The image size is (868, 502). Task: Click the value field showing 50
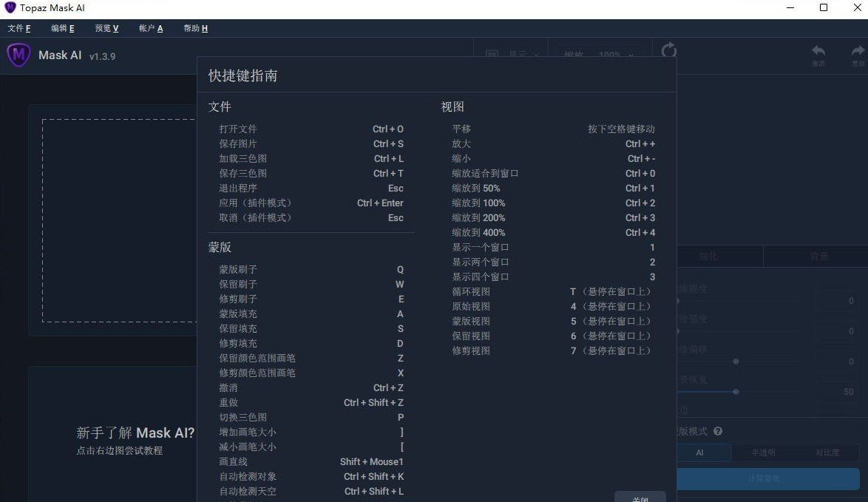pyautogui.click(x=837, y=392)
